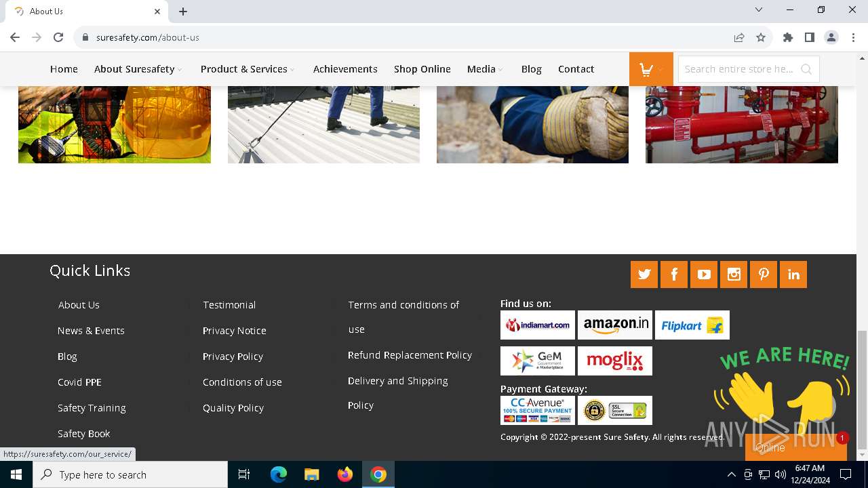Open Achievements menu item

tap(345, 69)
